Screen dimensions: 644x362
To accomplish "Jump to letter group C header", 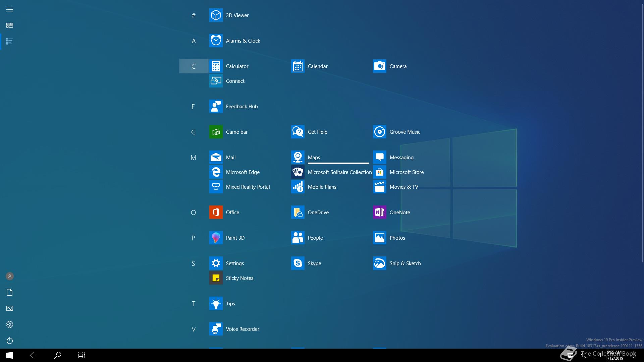I will (194, 66).
